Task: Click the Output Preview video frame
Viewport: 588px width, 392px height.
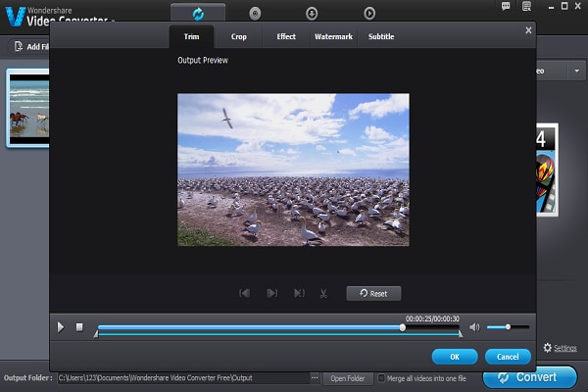Action: click(x=293, y=170)
